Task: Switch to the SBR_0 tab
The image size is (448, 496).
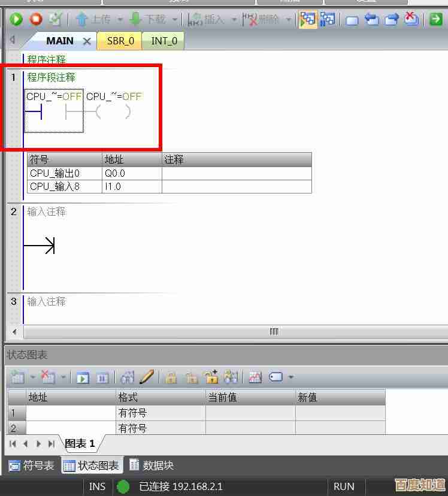Action: tap(120, 41)
